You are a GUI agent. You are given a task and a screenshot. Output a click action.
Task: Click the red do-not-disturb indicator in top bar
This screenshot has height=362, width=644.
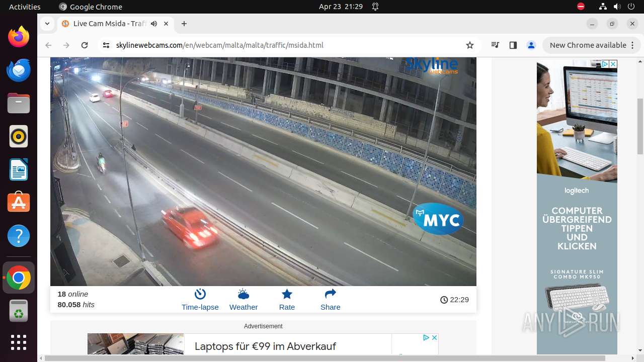(581, 7)
